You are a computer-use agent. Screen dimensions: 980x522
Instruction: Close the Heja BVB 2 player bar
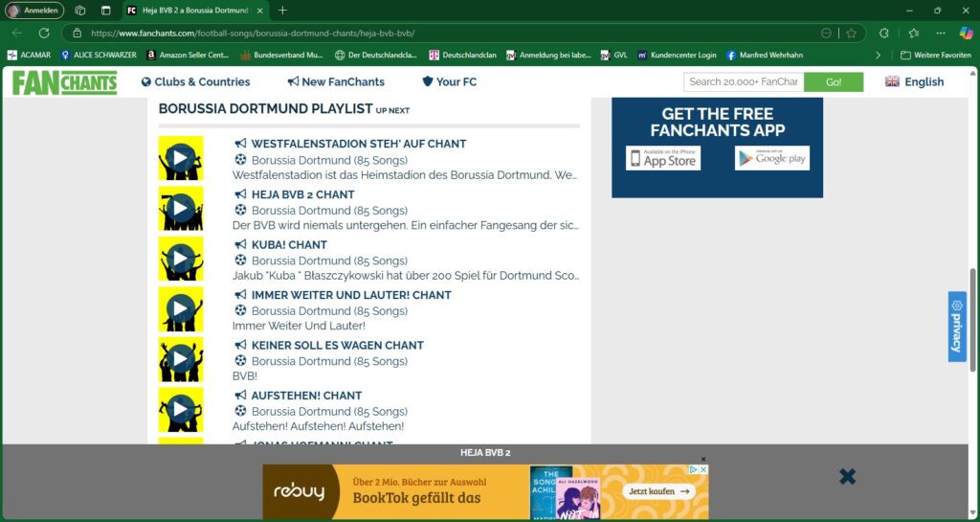pos(848,477)
